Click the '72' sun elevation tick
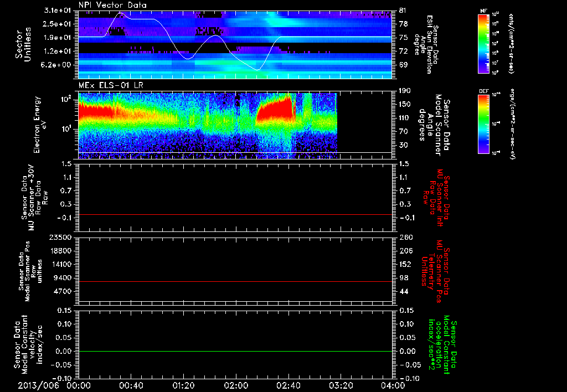 404,51
